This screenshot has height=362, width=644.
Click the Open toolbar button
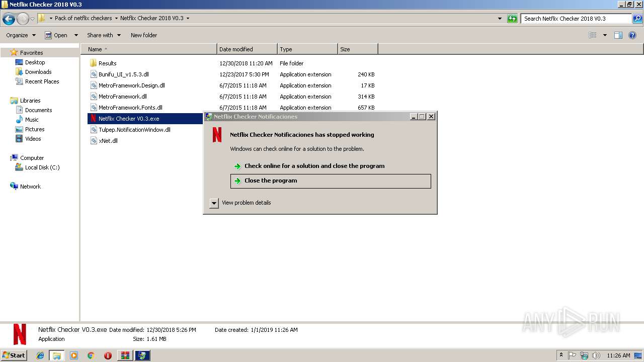pyautogui.click(x=56, y=35)
